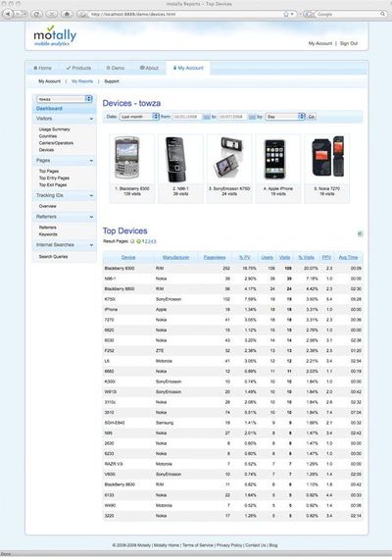Open the calendar icon beside the from date

(x=207, y=117)
